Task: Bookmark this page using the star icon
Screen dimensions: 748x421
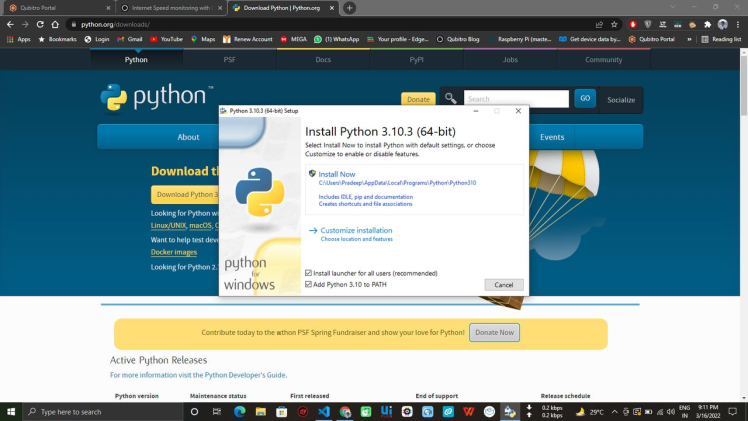Action: coord(613,24)
